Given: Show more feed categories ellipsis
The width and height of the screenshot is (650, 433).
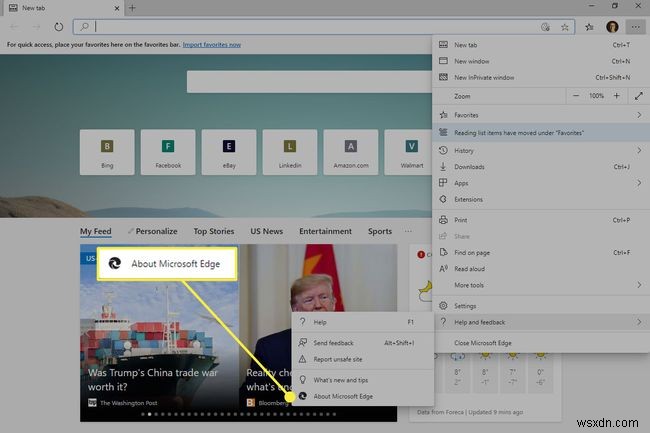Looking at the screenshot, I should (x=408, y=231).
